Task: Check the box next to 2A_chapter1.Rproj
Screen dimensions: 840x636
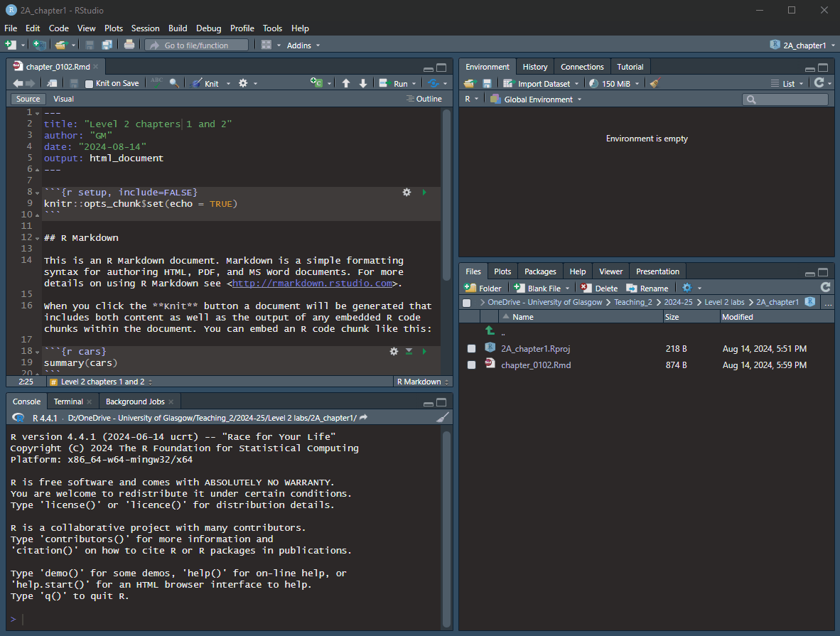Action: click(471, 349)
